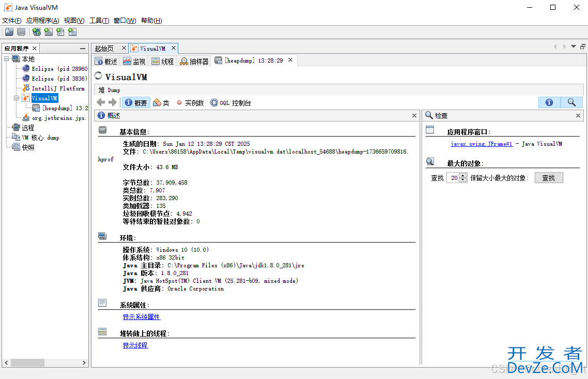The width and height of the screenshot is (588, 379).
Task: Close the VisualVM editor tab
Action: 174,48
